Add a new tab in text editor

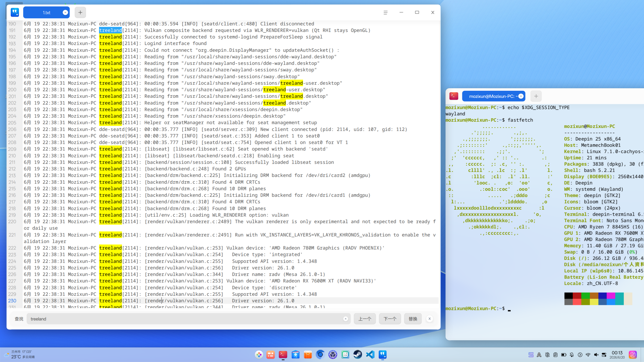80,12
